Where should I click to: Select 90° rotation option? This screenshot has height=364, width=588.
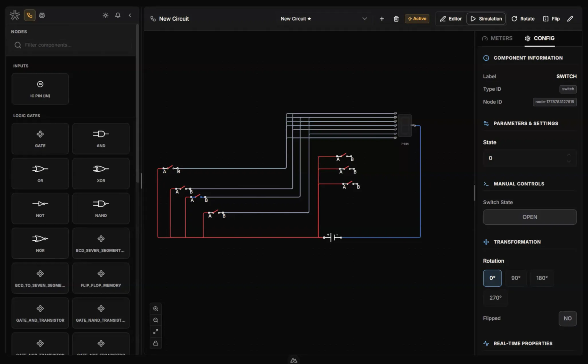tap(516, 278)
